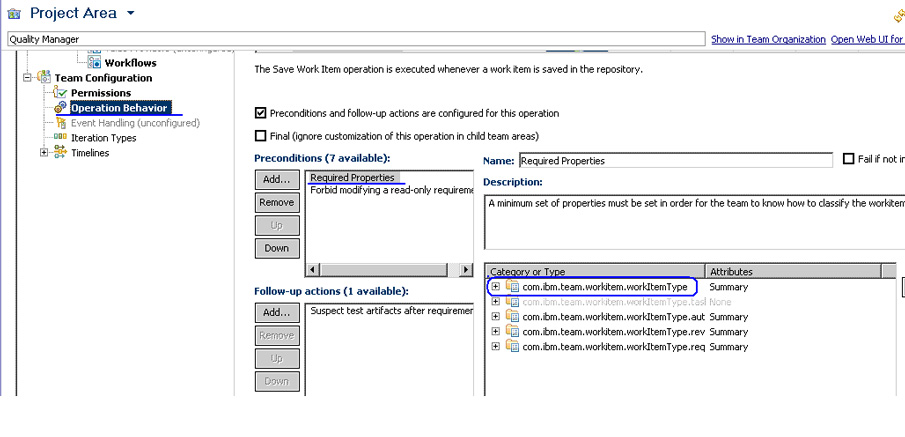This screenshot has width=905, height=437.
Task: Click the Name field with Required Properties
Action: click(x=676, y=160)
